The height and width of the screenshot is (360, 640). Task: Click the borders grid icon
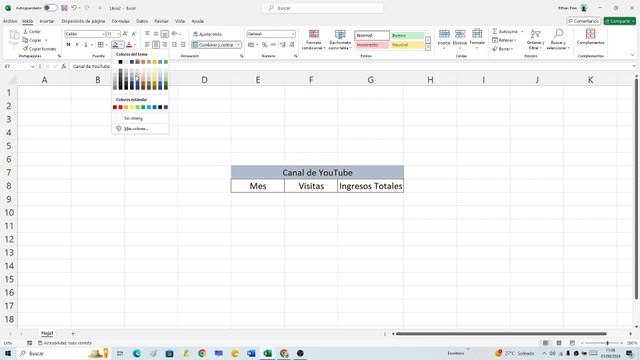tap(100, 44)
